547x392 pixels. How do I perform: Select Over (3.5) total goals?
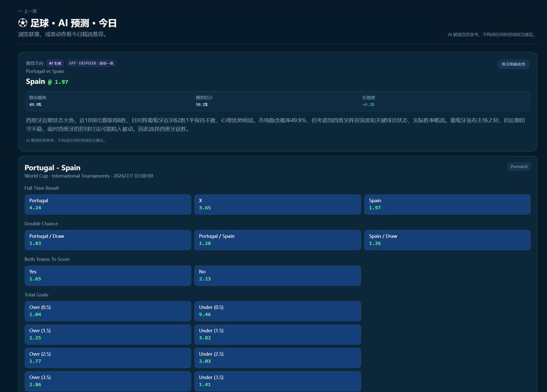[108, 381]
